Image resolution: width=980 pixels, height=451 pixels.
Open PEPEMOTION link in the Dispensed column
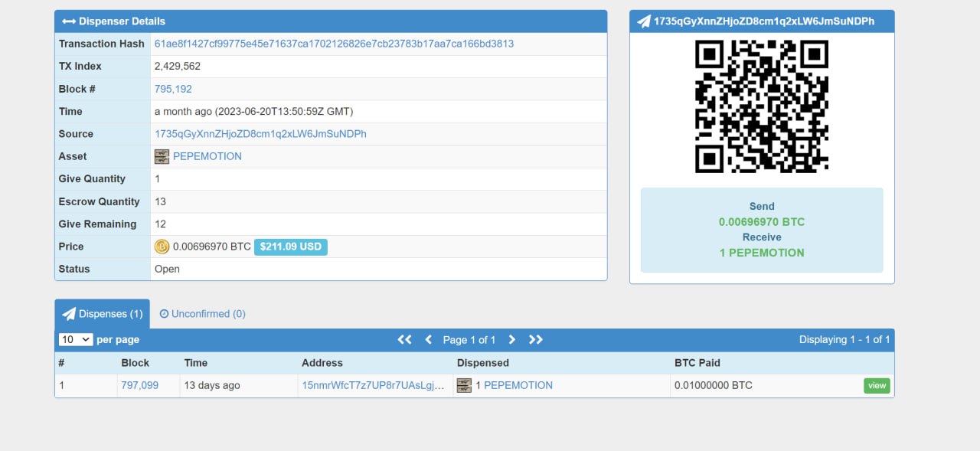click(x=518, y=385)
